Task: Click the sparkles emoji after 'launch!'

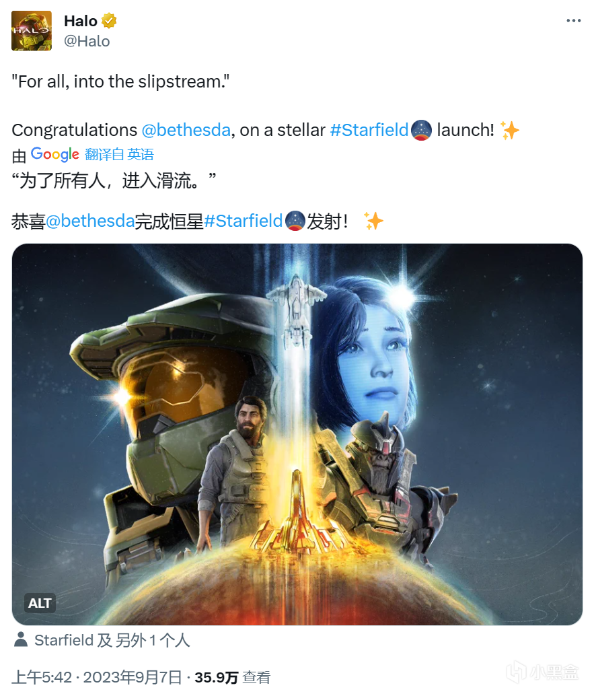Action: pyautogui.click(x=509, y=131)
